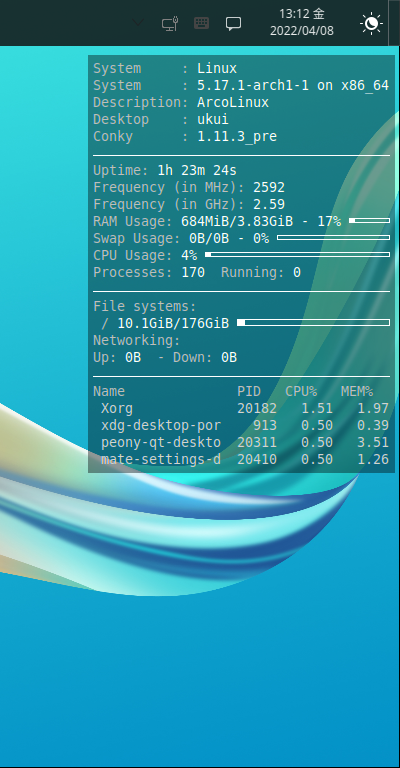Click the keyboard input method icon

(201, 23)
